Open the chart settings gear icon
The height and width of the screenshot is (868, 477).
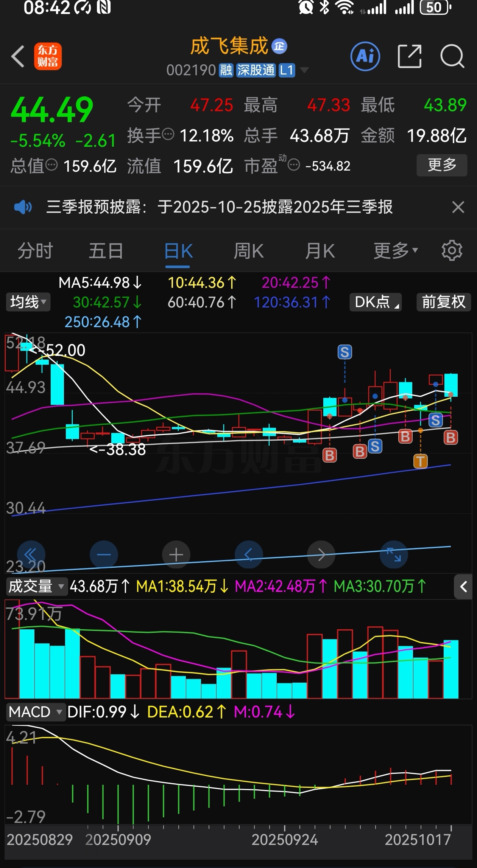click(452, 250)
